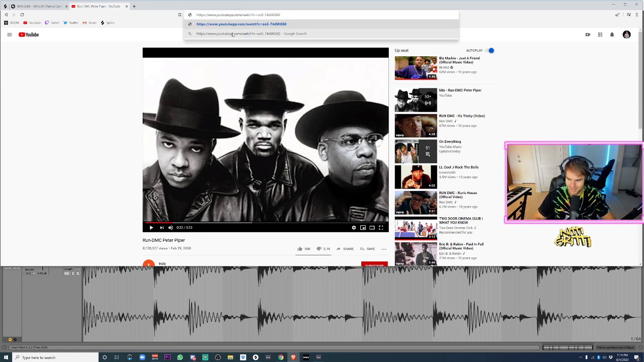Open the account avatar menu
Screen dimensions: 644x362
point(626,35)
